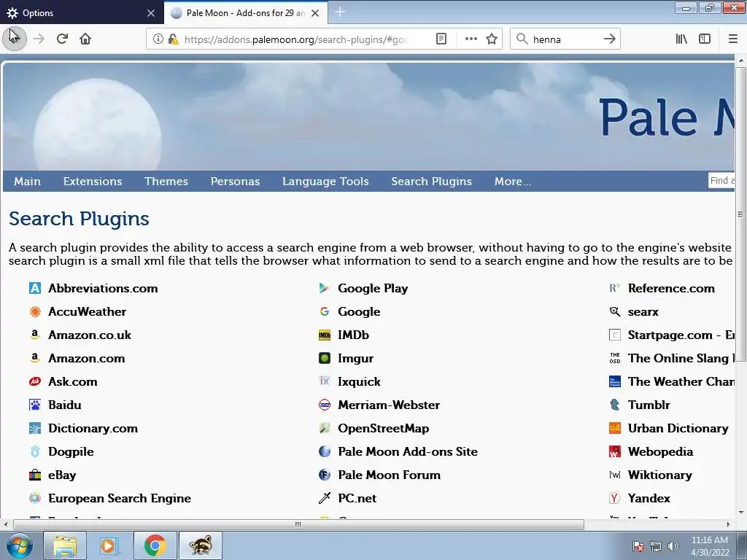Click the Imgur plugin icon
The width and height of the screenshot is (747, 560).
tap(325, 358)
